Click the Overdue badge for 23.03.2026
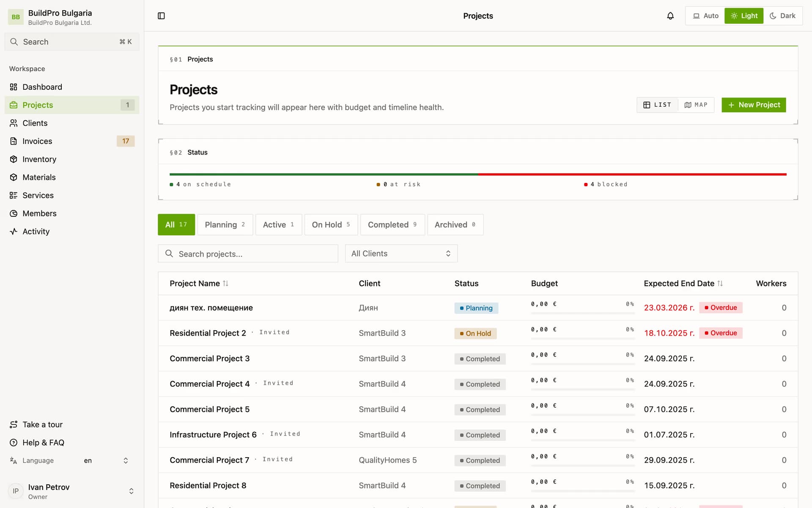The height and width of the screenshot is (508, 812). point(721,308)
